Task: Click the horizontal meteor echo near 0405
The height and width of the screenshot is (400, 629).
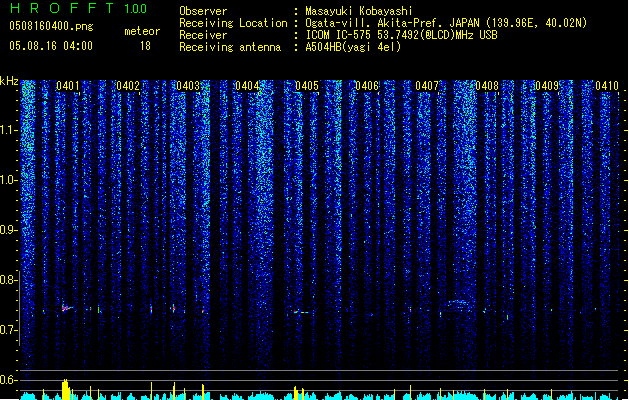Action: click(x=301, y=312)
